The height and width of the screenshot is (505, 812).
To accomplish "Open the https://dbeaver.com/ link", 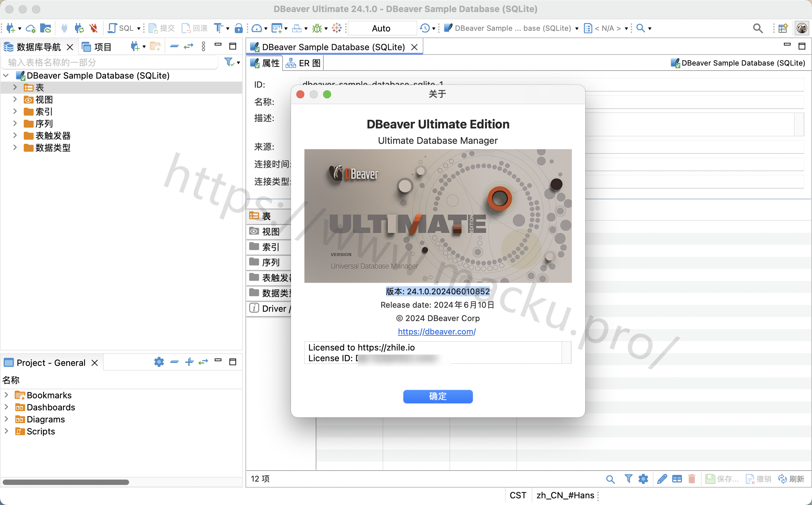I will [437, 332].
